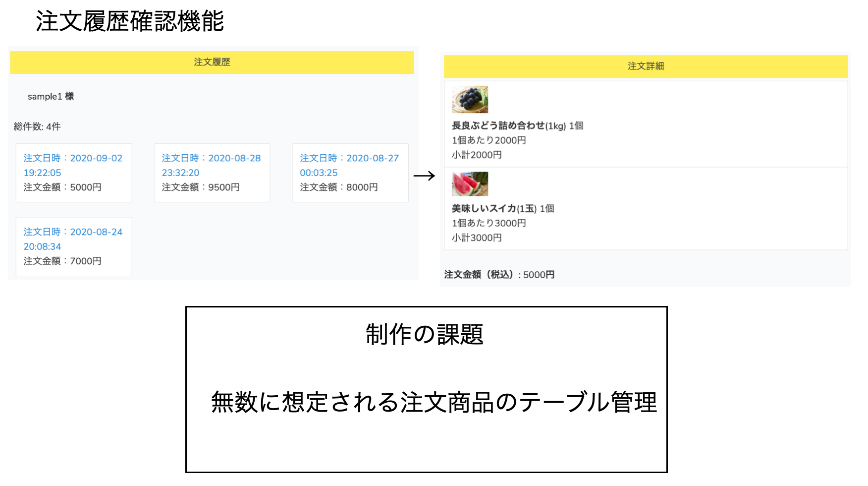
Task: Click the customer name sample1 様
Action: (x=51, y=96)
